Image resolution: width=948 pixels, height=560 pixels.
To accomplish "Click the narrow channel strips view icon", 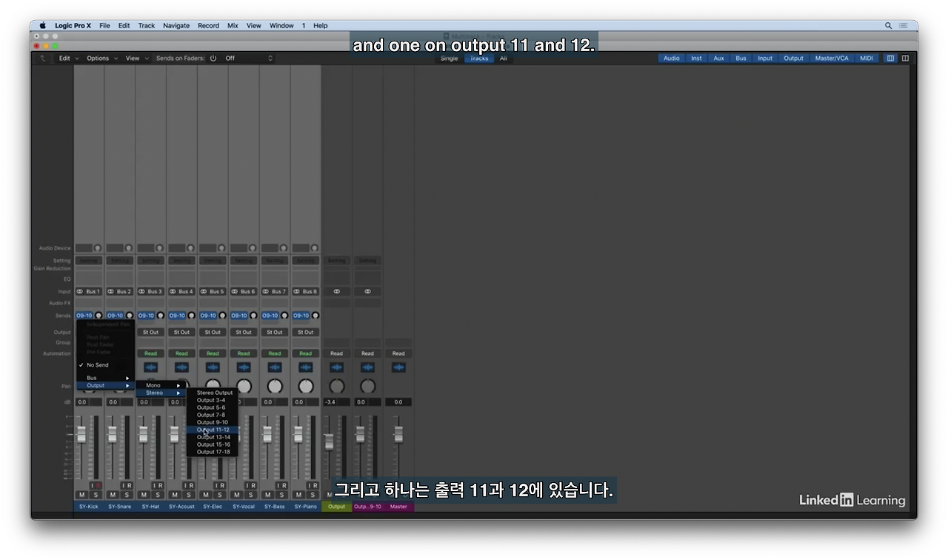I will 891,59.
